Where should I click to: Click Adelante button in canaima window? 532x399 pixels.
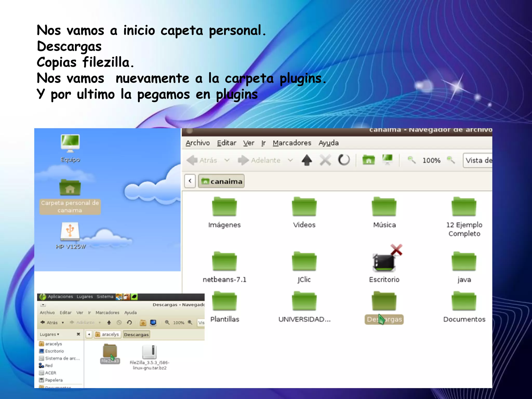(259, 160)
